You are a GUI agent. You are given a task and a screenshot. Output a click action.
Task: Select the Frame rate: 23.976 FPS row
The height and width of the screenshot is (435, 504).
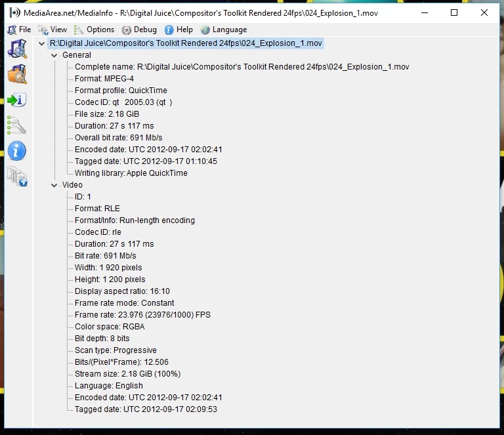point(142,315)
